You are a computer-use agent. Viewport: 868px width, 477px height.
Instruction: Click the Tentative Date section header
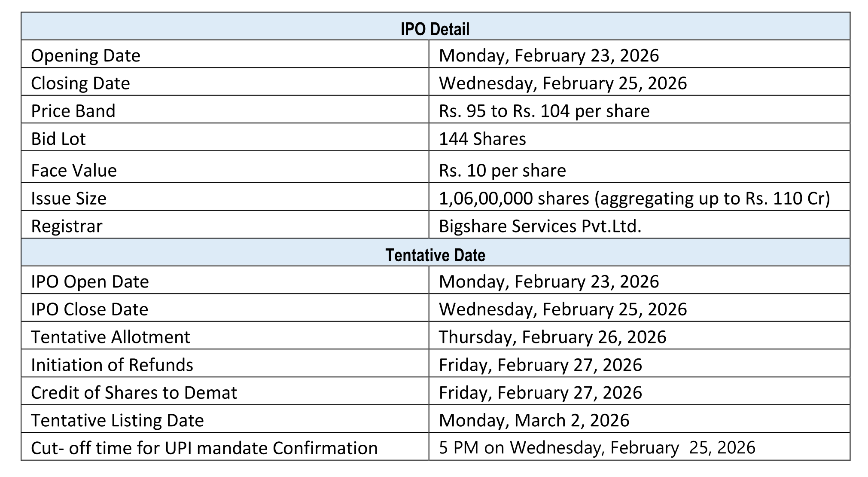435,255
